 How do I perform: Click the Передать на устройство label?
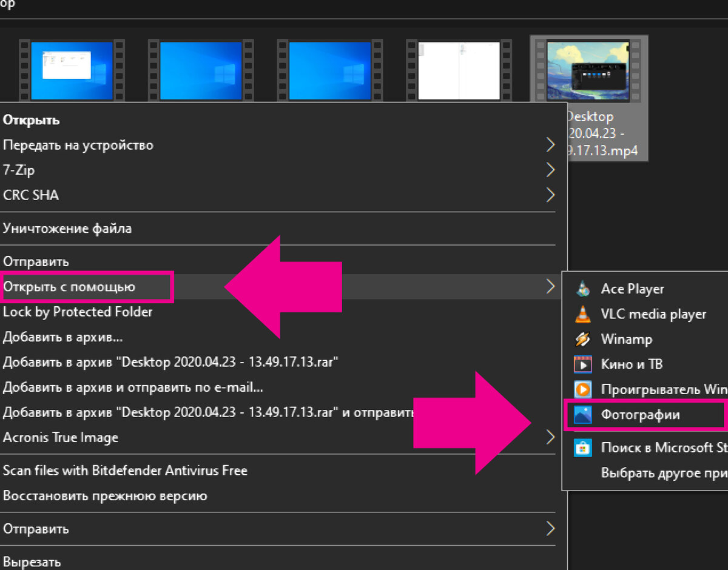coord(78,145)
